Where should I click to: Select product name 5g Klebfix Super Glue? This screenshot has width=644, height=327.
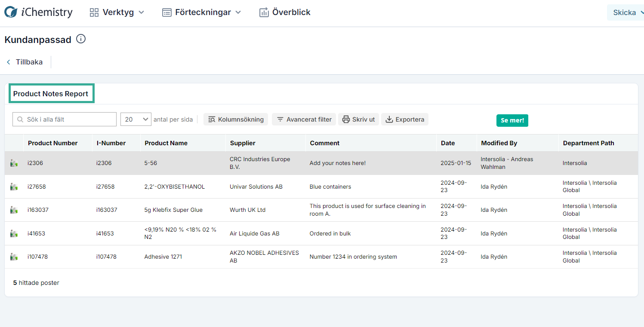[173, 210]
